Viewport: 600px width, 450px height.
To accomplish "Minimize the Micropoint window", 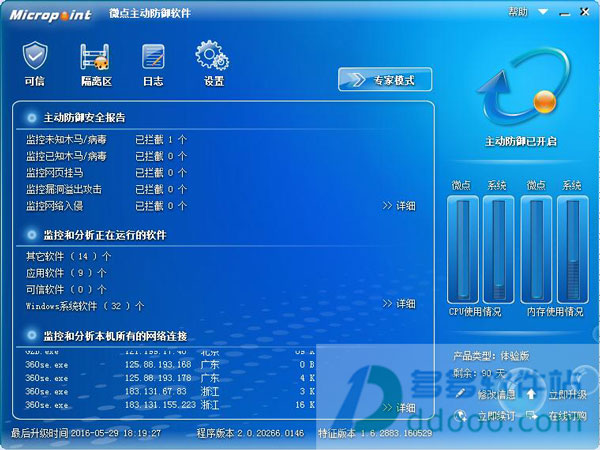I will tap(564, 13).
